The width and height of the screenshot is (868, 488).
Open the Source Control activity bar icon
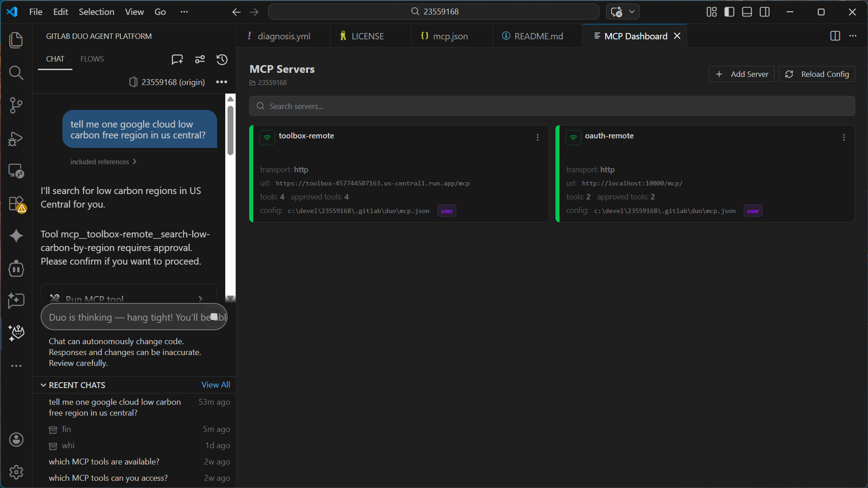[16, 105]
